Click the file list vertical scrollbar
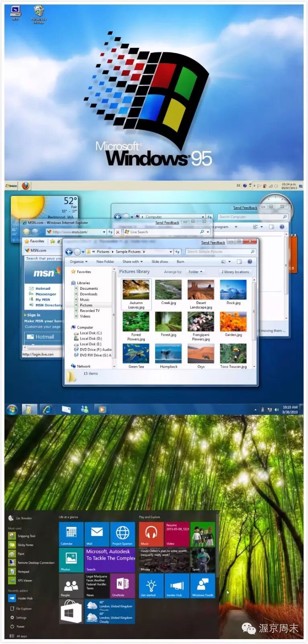The height and width of the screenshot is (644, 308). point(254,323)
